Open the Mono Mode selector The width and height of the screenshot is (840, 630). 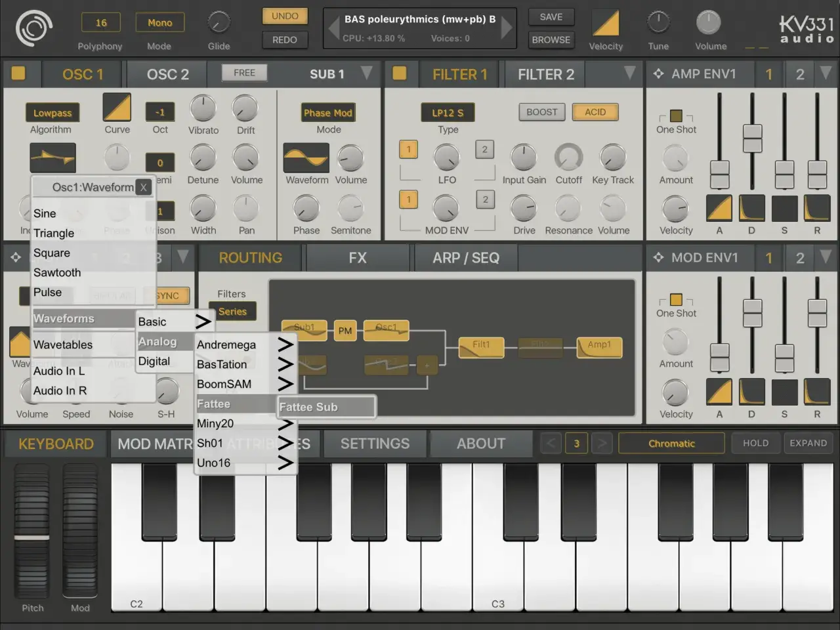(159, 23)
